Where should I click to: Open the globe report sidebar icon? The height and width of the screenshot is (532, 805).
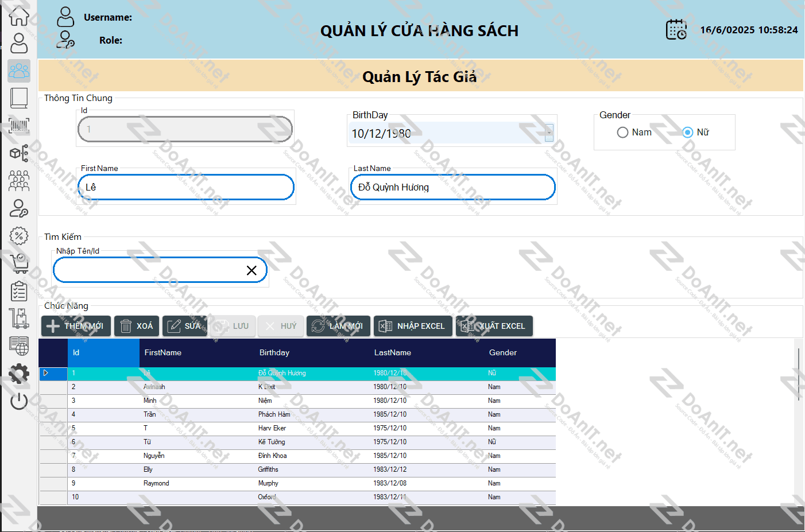coord(19,346)
